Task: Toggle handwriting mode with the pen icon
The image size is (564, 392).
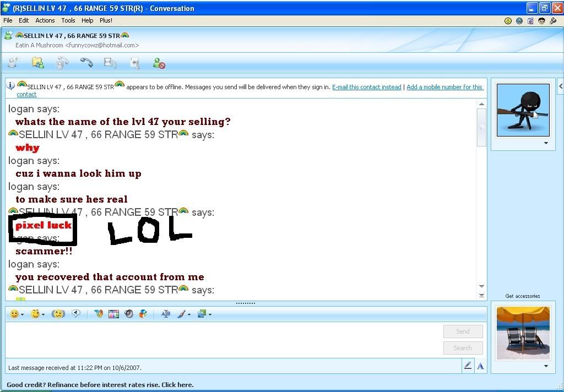Action: (468, 366)
